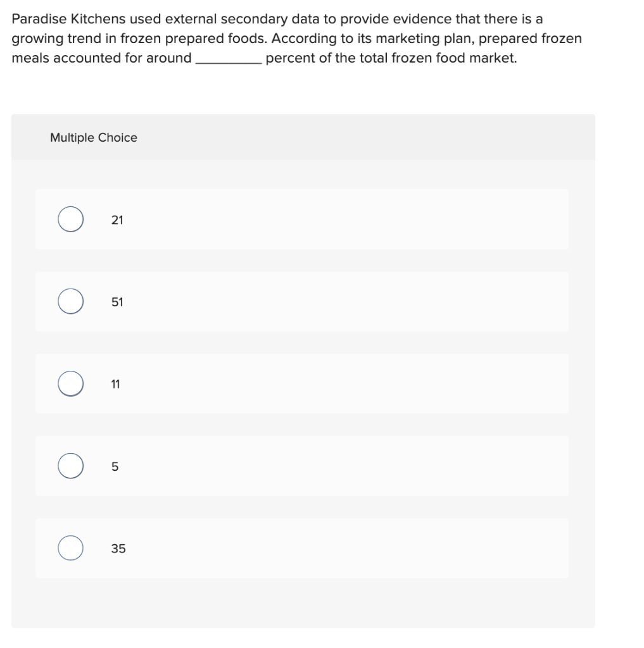Select the radio button for answer 51

click(70, 301)
